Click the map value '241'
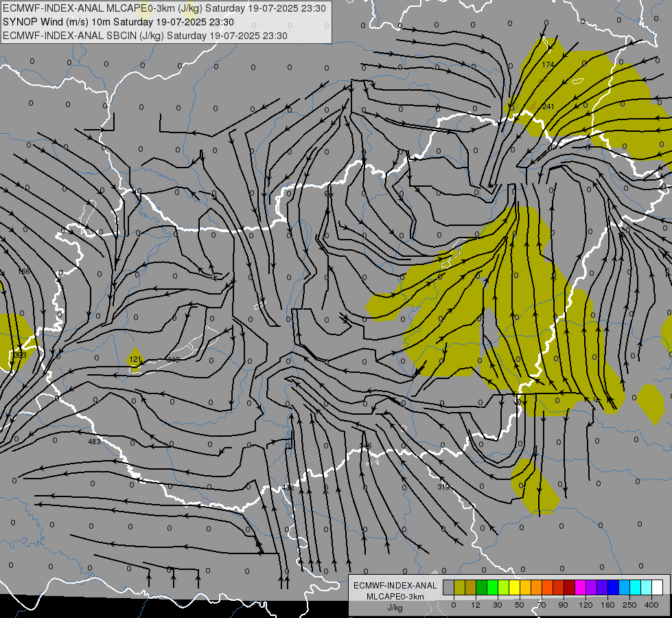This screenshot has height=618, width=672. [548, 106]
